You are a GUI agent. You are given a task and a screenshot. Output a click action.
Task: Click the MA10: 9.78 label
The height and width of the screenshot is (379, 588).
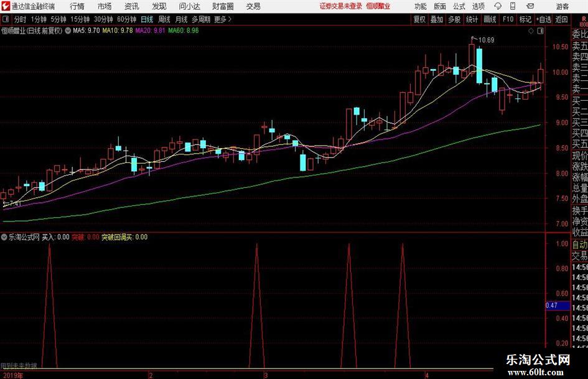coord(118,30)
